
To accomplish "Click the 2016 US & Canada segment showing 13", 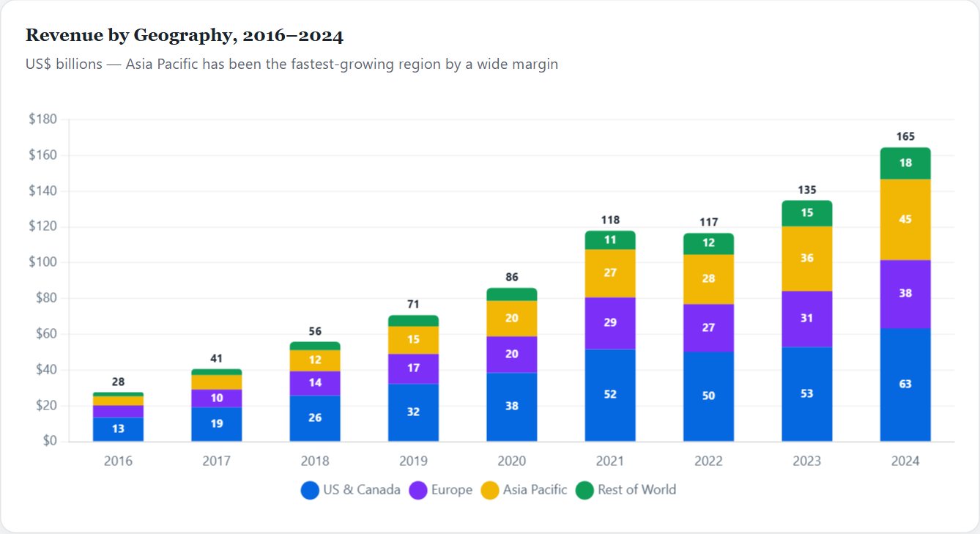I will coord(118,429).
